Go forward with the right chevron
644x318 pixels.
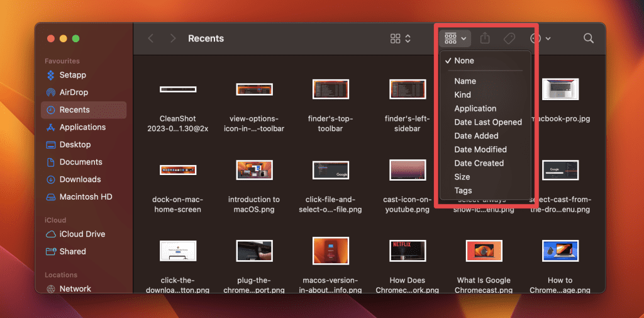tap(172, 38)
